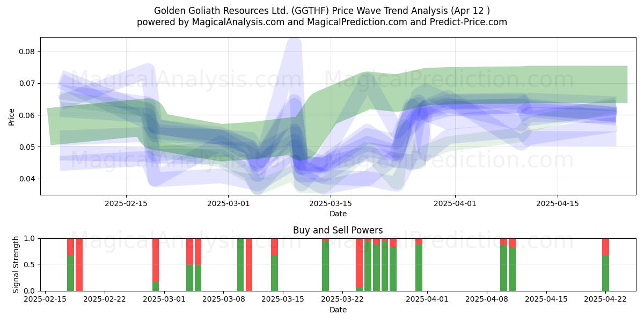This screenshot has height=322, width=644.
Task: Click the 2025-04-15 date tick on price chart
Action: (x=557, y=203)
